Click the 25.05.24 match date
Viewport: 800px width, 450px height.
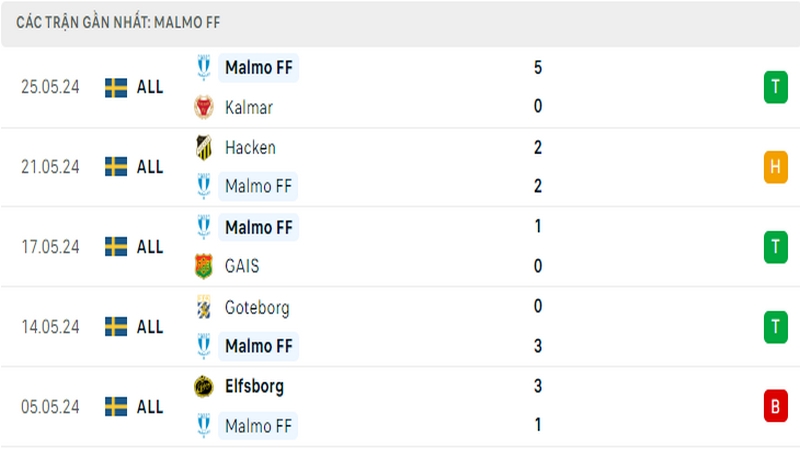[x=50, y=87]
